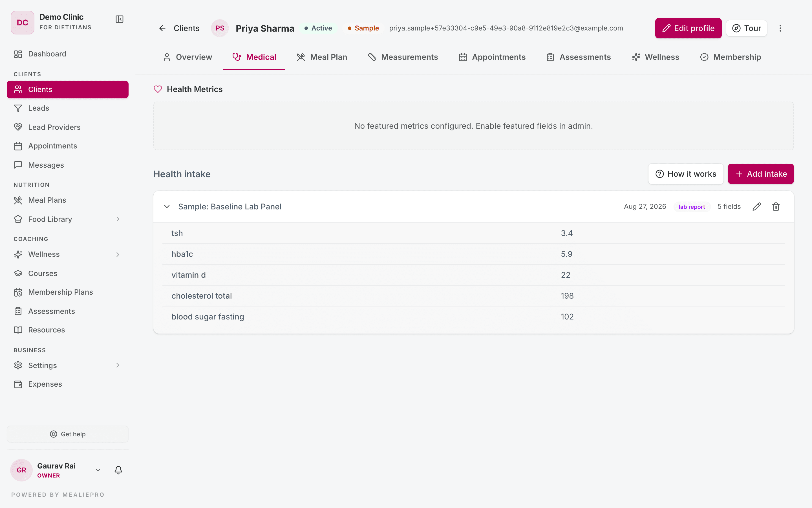Click the lab report tag
Screen dimensions: 812x508
[x=692, y=207]
